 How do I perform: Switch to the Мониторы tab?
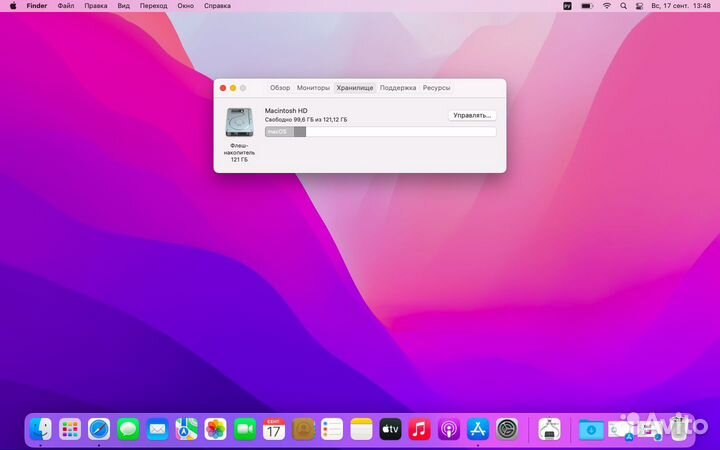point(313,88)
